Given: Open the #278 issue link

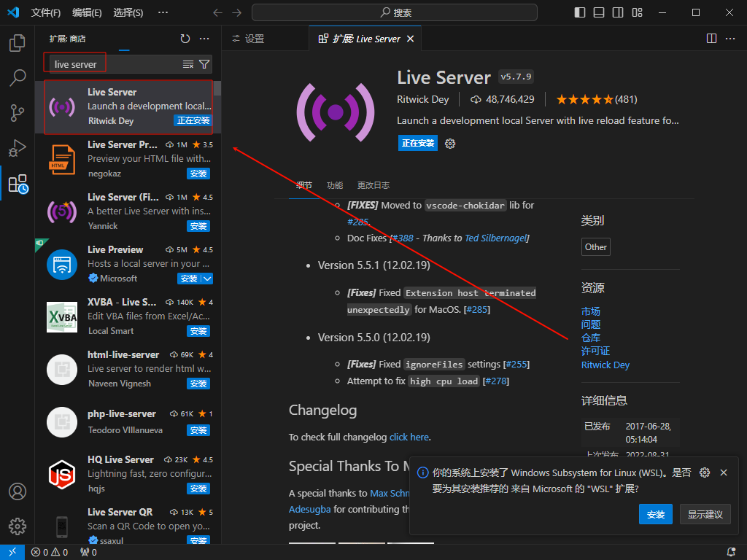Looking at the screenshot, I should [496, 381].
